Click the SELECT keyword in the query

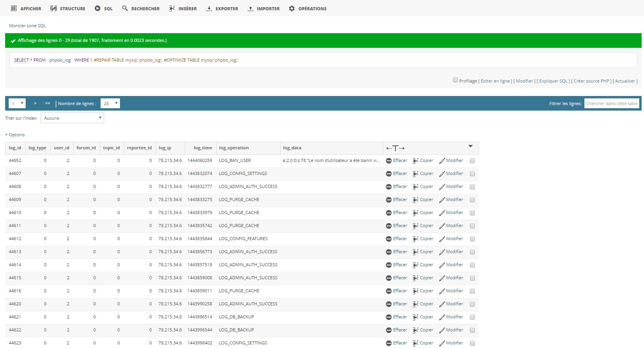tap(21, 60)
